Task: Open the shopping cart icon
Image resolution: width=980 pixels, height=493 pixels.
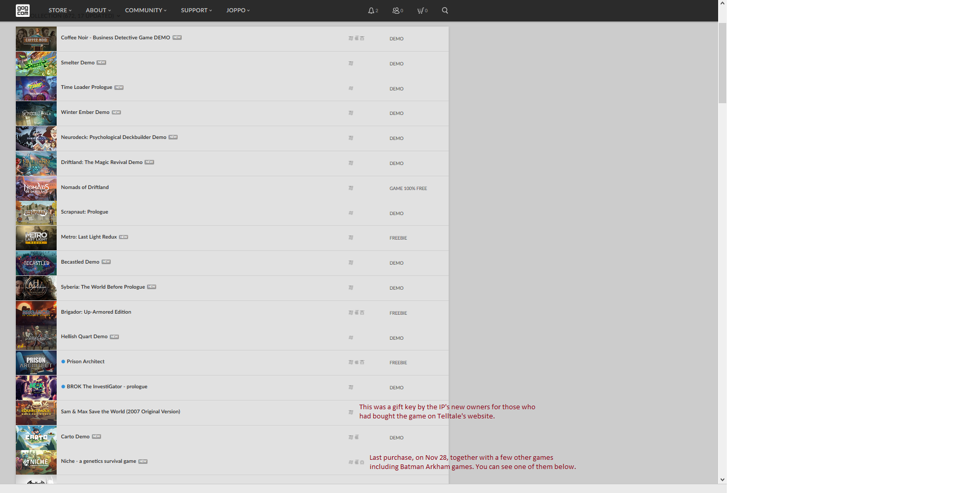Action: pos(421,10)
